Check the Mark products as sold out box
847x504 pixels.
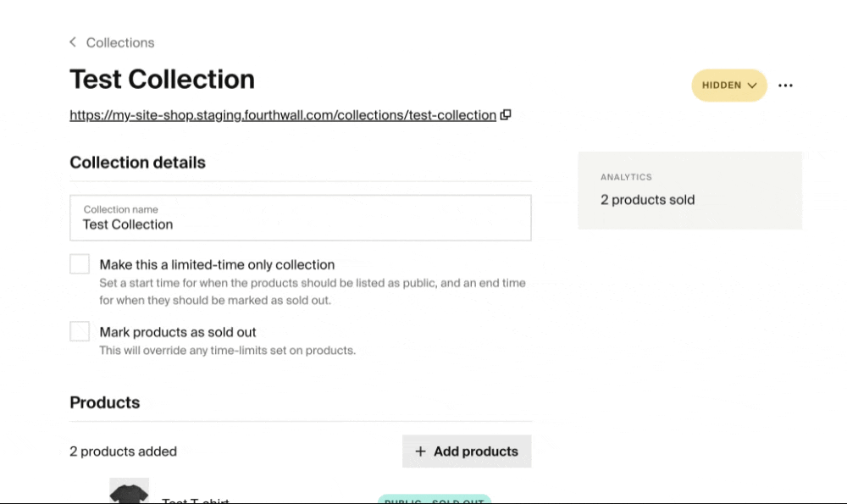[x=80, y=331]
